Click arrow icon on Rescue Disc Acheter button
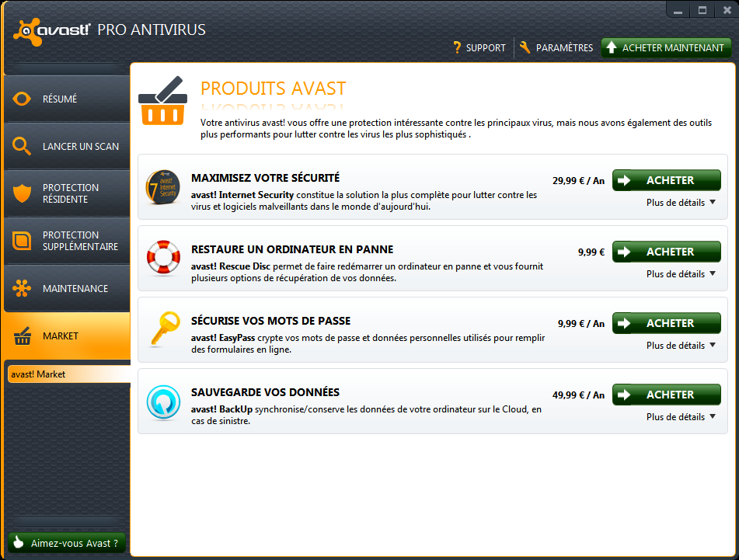This screenshot has width=739, height=560. click(624, 252)
